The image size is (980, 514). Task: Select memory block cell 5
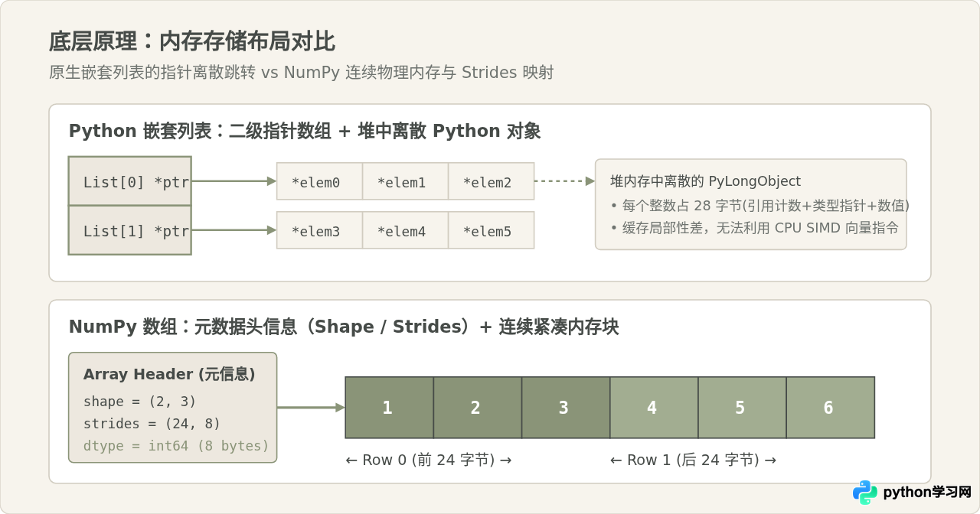point(742,408)
